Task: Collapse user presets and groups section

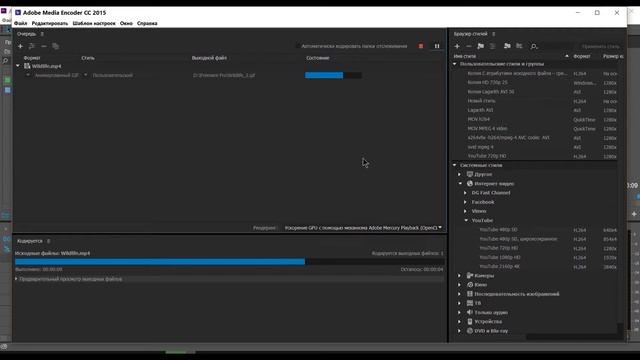Action: (x=454, y=64)
